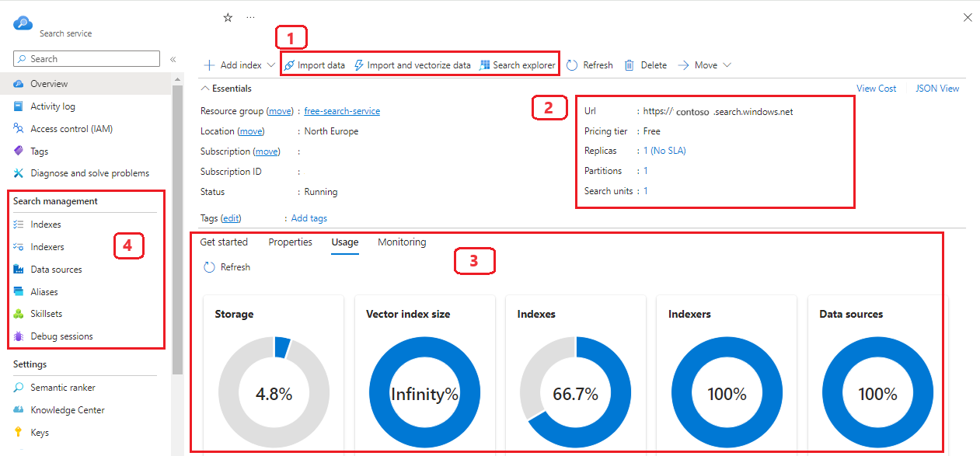The image size is (980, 456).
Task: Click the Vector index size Infinity% donut
Action: click(x=425, y=394)
